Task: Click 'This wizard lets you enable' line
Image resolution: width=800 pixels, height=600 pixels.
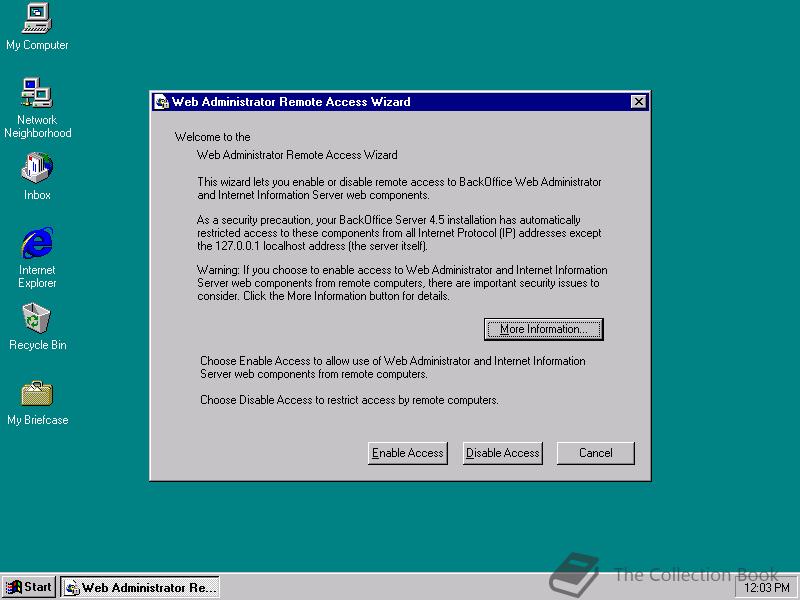Action: pyautogui.click(x=399, y=182)
